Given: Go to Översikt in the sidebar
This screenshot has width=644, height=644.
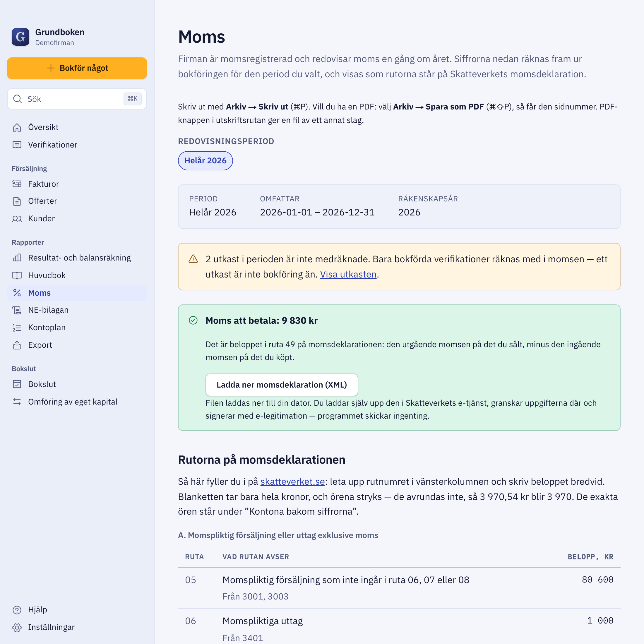Looking at the screenshot, I should tap(77, 127).
